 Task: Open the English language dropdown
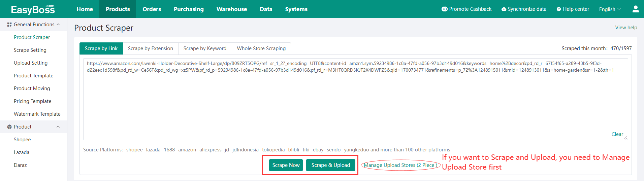tap(610, 9)
